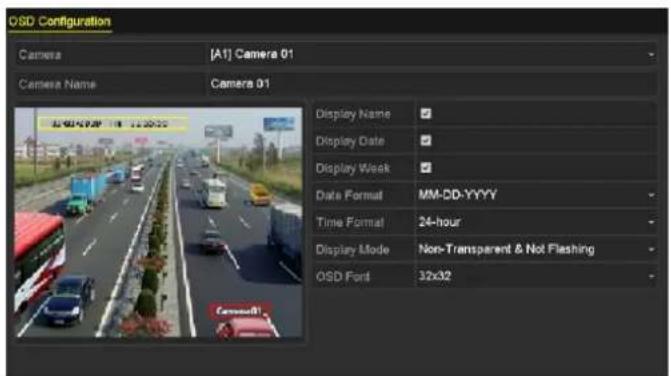Click the Display Mode label
The image size is (671, 376).
pyautogui.click(x=352, y=250)
